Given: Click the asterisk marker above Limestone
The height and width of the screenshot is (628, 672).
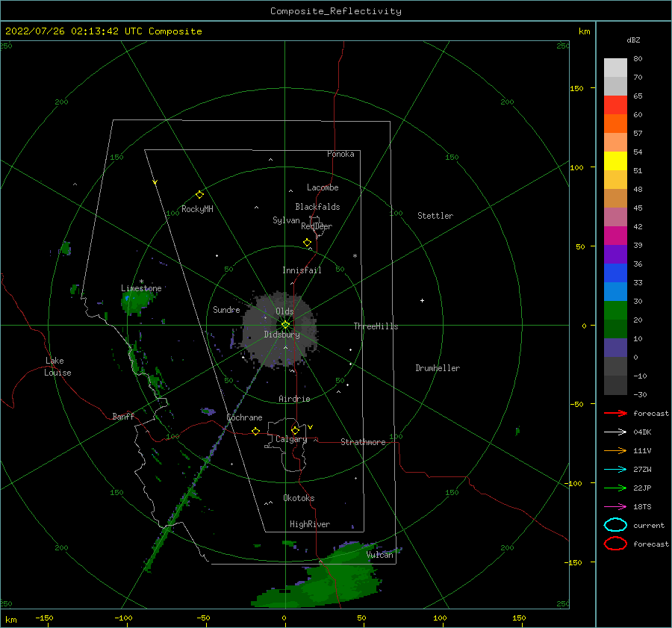Looking at the screenshot, I should click(141, 282).
